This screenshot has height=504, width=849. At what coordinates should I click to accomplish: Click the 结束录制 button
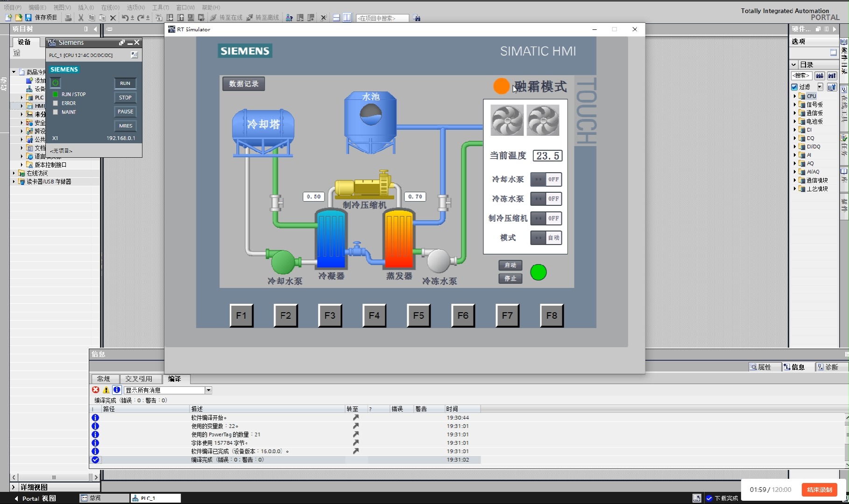[x=820, y=490]
